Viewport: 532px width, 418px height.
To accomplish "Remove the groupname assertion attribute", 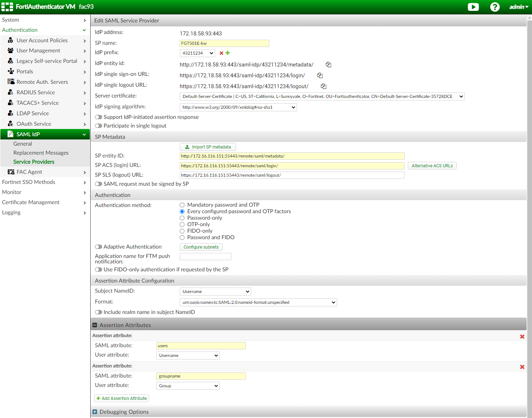I will coord(522,367).
